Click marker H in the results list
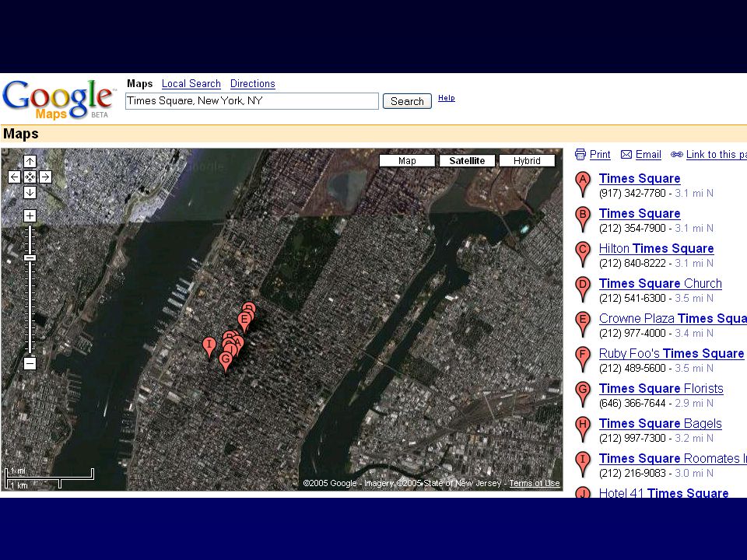Viewport: 747px width, 560px height. pos(583,429)
